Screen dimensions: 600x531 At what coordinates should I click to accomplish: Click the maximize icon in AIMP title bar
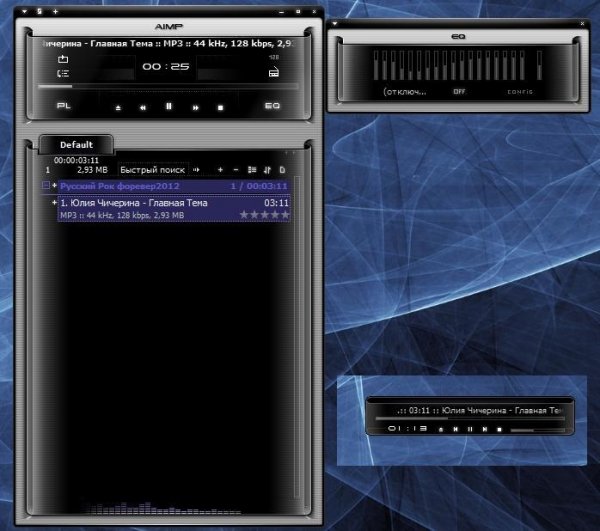tap(298, 12)
